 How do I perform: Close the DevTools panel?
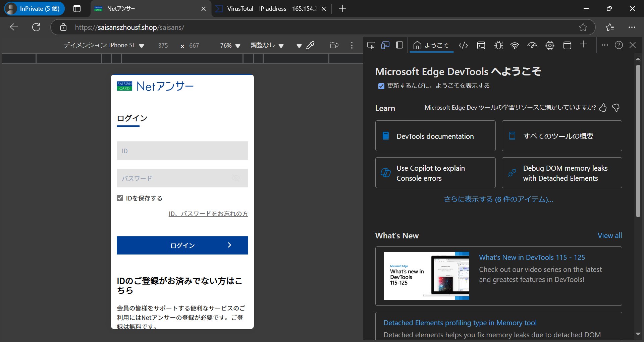pyautogui.click(x=633, y=45)
